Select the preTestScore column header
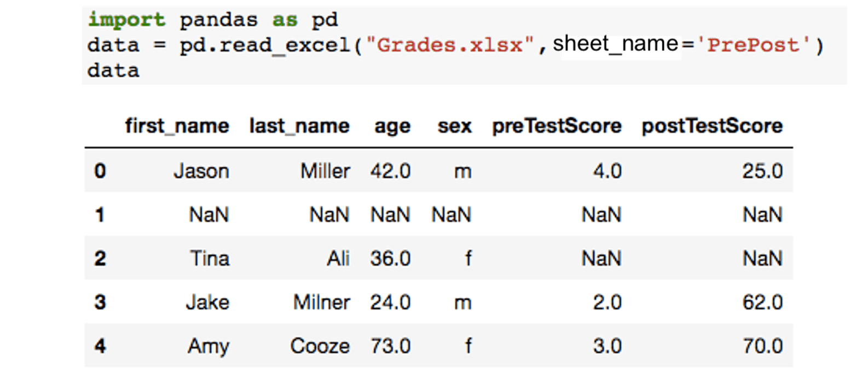This screenshot has width=868, height=385. 557,126
